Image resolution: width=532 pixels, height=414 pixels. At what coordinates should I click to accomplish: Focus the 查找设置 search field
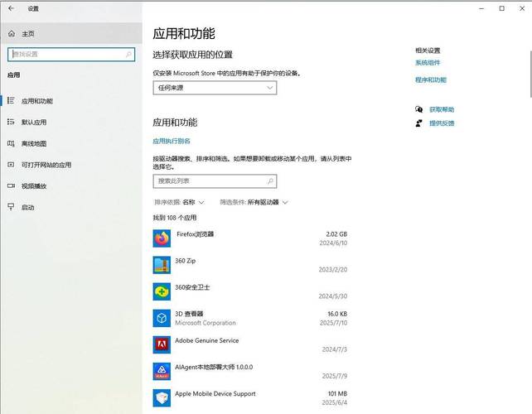point(70,55)
